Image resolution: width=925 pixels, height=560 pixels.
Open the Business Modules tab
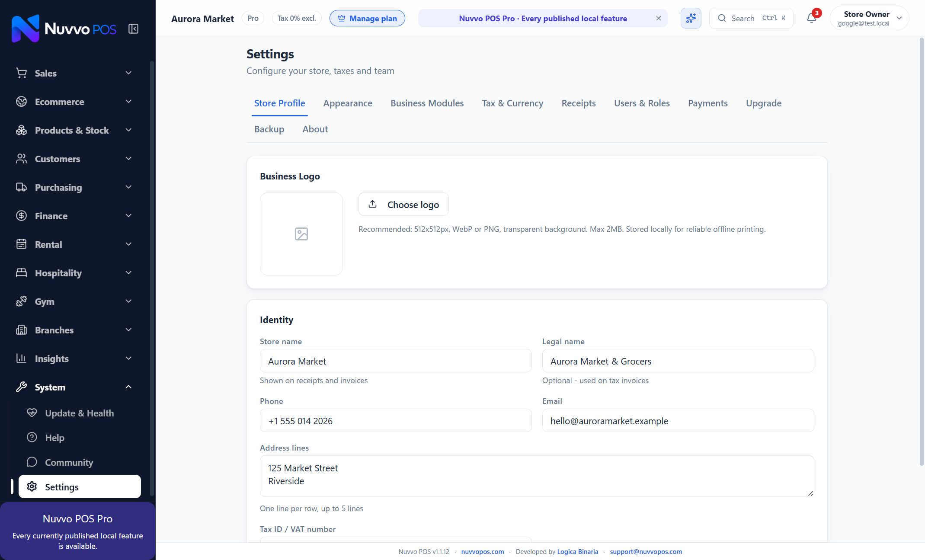(427, 103)
